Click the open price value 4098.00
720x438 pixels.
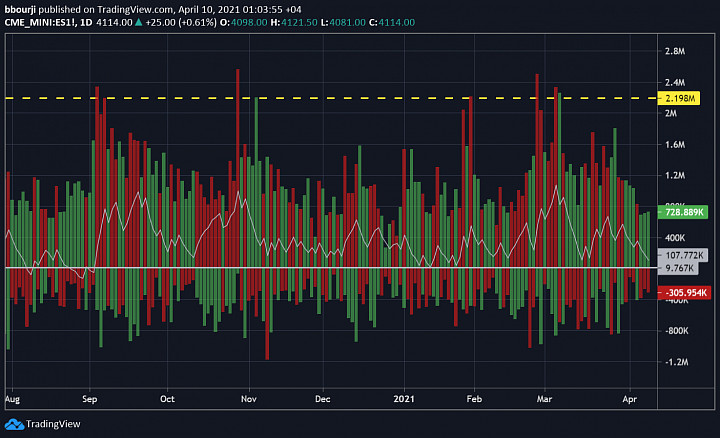249,22
